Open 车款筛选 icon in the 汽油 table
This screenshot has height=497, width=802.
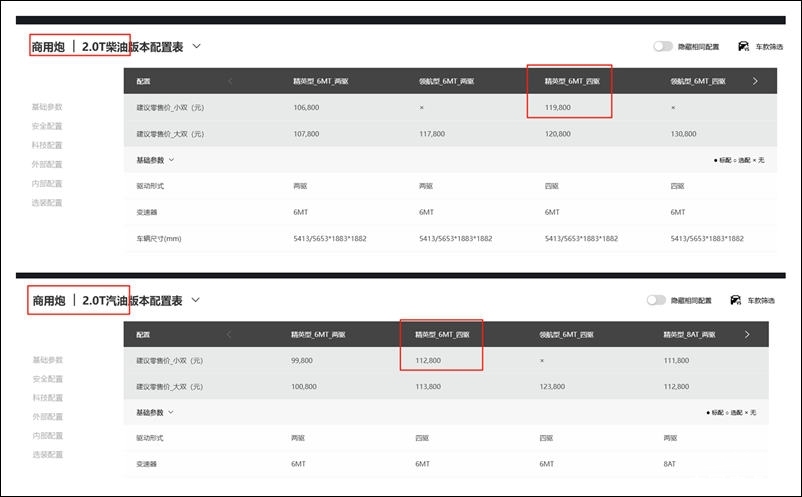[x=736, y=300]
